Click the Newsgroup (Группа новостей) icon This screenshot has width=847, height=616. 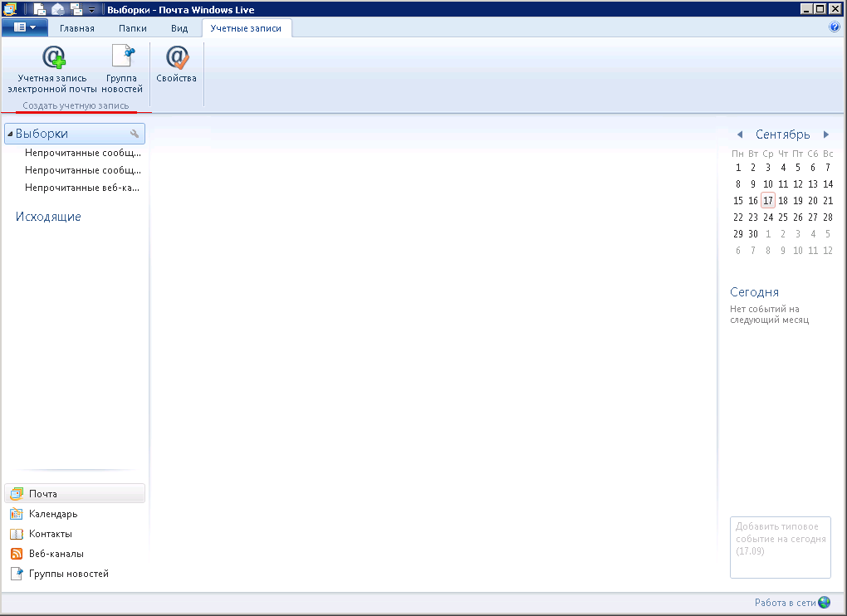pos(122,58)
